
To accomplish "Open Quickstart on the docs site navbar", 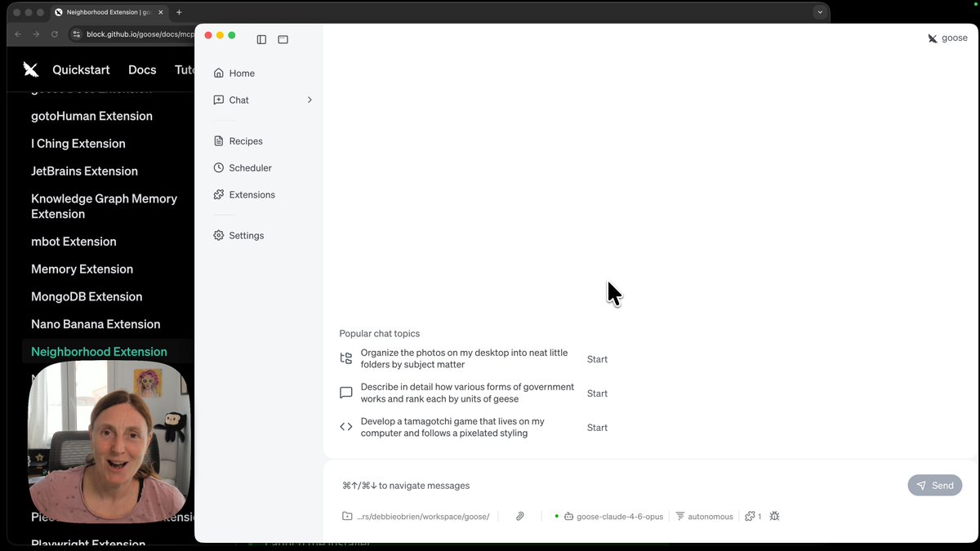I will coord(81,69).
